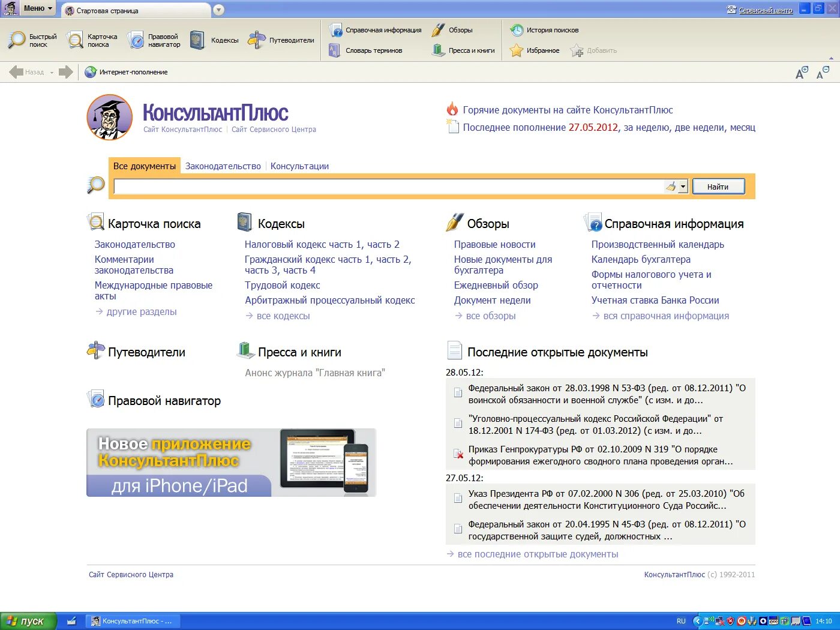Click the flame icon for hot documents
Screen dimensions: 840x630
click(452, 109)
